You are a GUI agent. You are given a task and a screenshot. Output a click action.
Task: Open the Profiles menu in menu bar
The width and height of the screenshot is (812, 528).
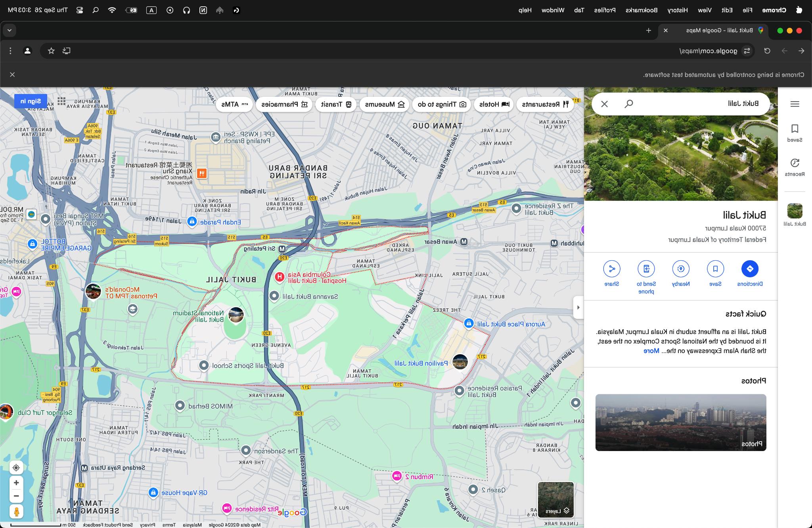(x=605, y=10)
